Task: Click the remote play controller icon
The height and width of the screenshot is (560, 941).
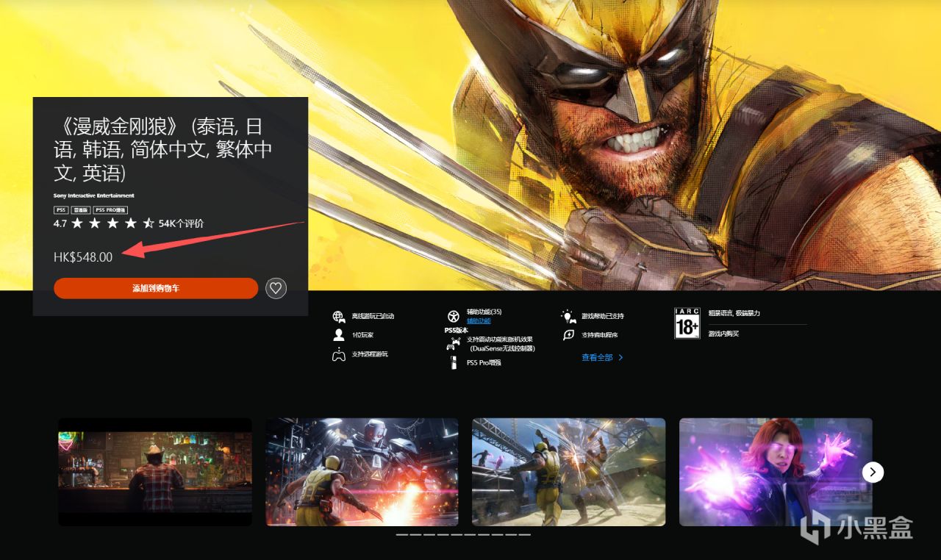Action: pos(339,355)
